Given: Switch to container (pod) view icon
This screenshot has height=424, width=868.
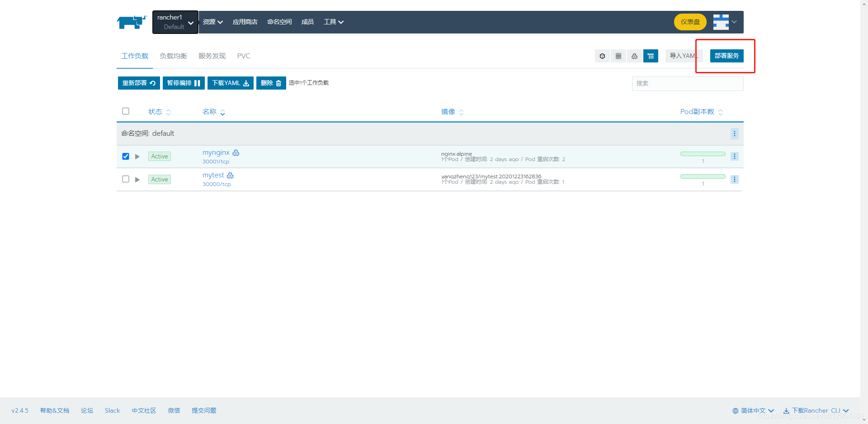Looking at the screenshot, I should [602, 56].
